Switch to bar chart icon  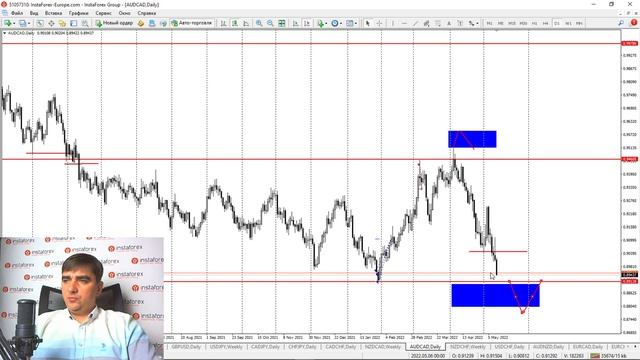point(223,23)
